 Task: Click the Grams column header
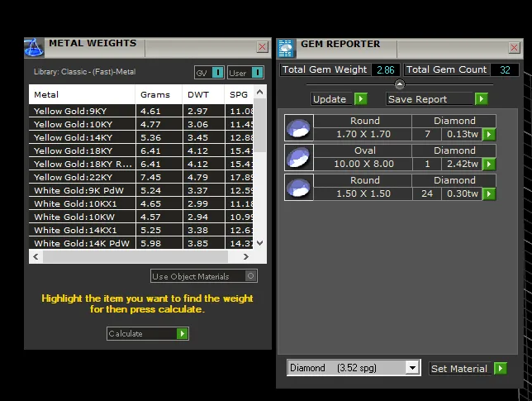coord(159,94)
